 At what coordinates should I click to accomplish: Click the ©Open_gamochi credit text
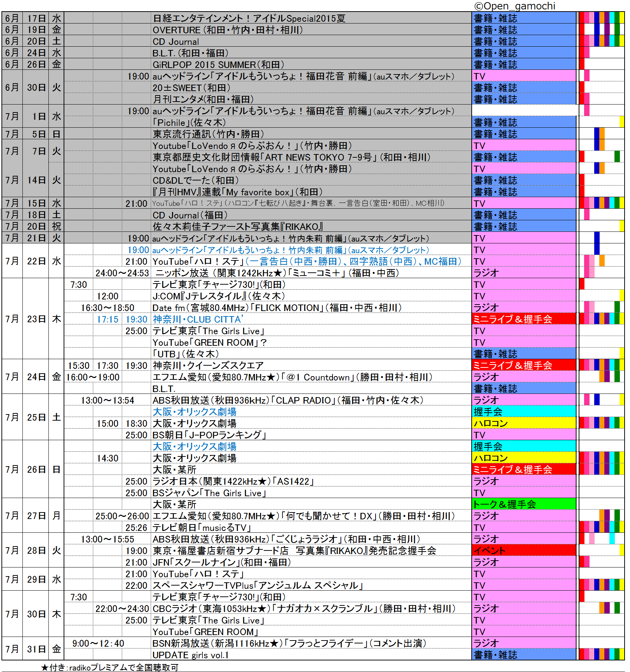(x=514, y=6)
